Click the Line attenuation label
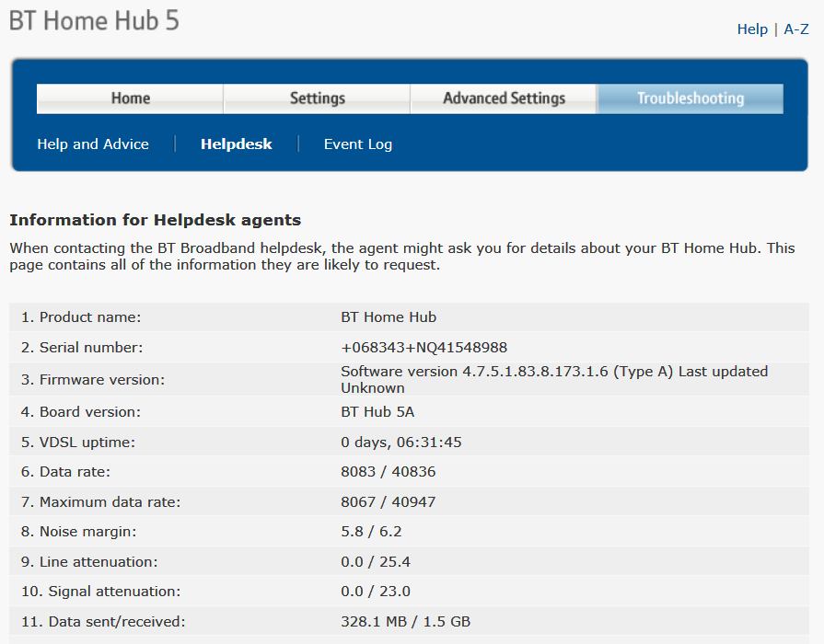This screenshot has height=644, width=824. (89, 562)
